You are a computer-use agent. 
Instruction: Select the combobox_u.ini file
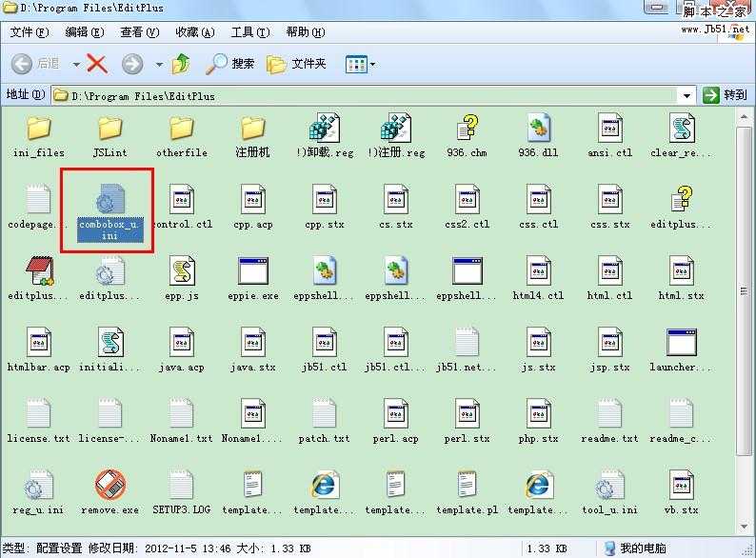[110, 202]
